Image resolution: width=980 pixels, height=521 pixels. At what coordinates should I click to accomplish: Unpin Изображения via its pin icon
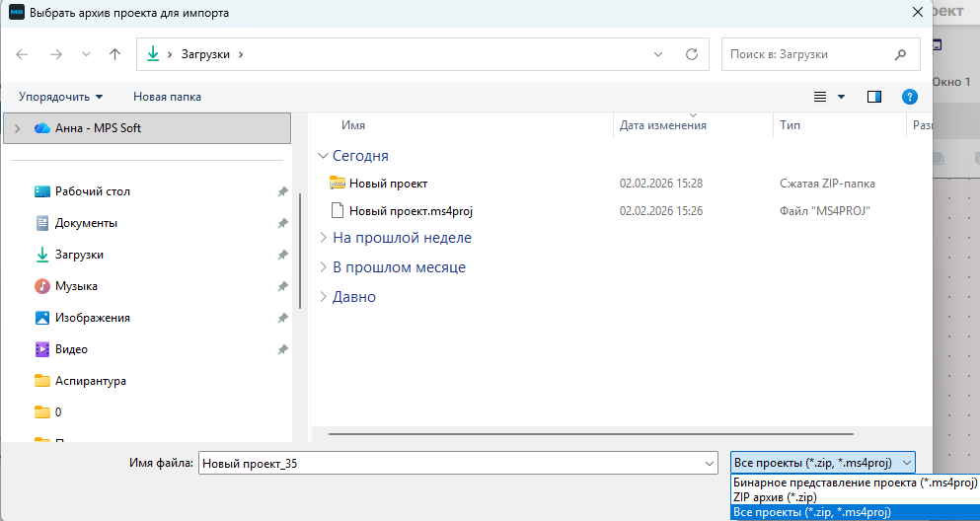click(x=282, y=318)
